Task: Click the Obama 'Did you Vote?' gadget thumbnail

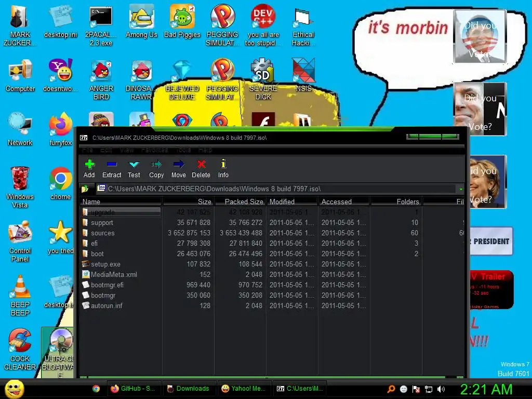Action: 480,36
